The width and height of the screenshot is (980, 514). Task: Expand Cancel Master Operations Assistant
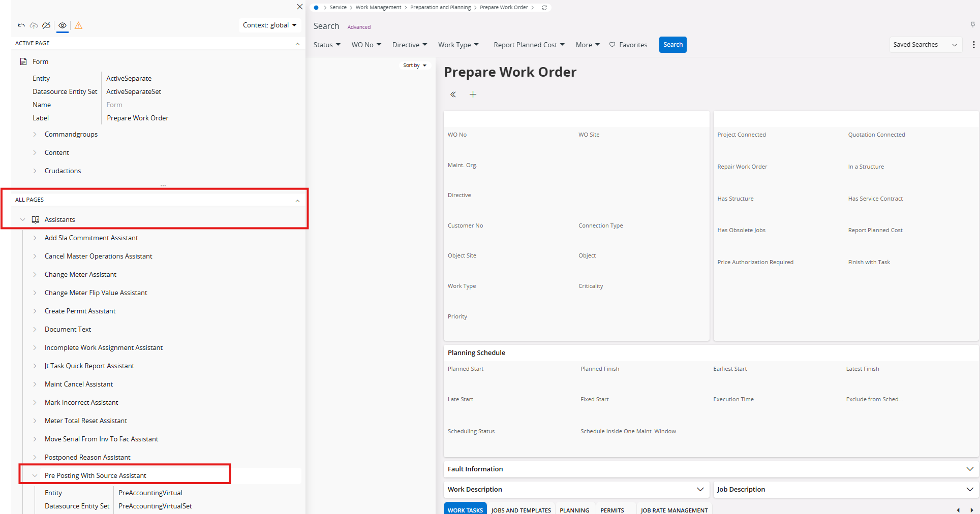coord(35,256)
